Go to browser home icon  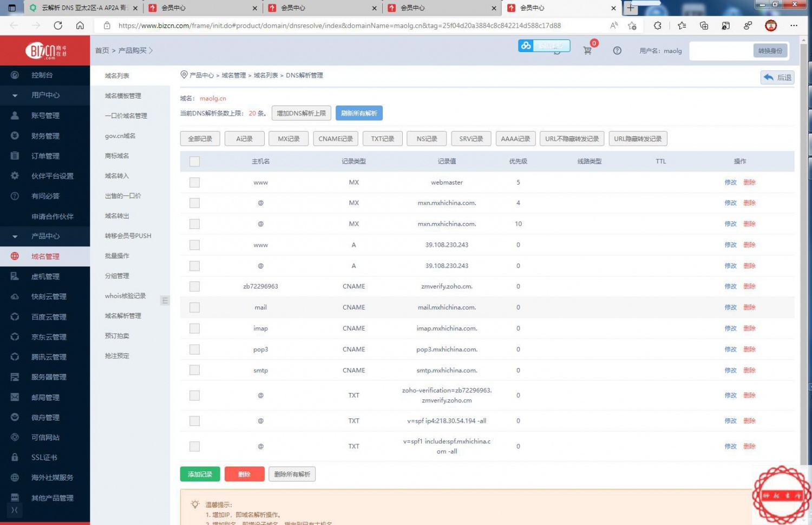coord(80,25)
